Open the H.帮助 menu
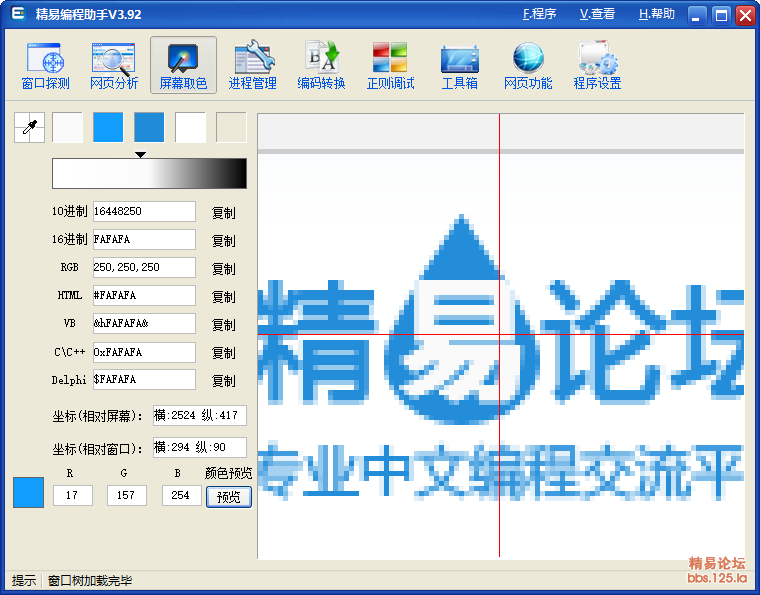The height and width of the screenshot is (595, 760). click(x=657, y=14)
